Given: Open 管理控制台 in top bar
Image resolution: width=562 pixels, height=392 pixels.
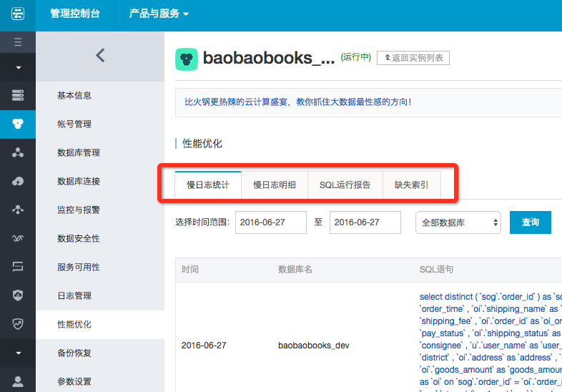Looking at the screenshot, I should click(75, 14).
